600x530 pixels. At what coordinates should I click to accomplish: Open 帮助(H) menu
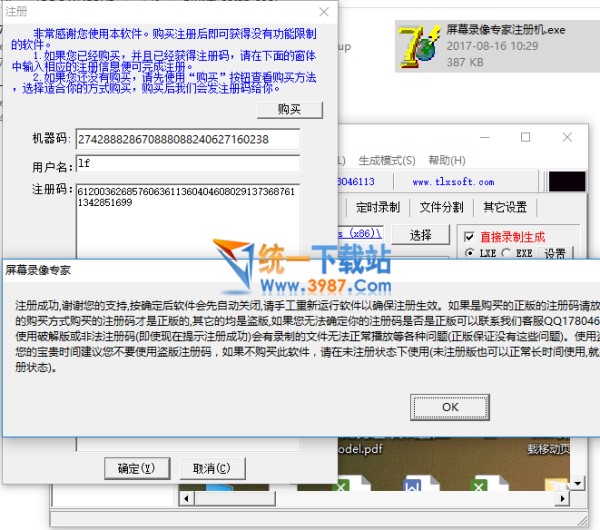click(x=447, y=160)
